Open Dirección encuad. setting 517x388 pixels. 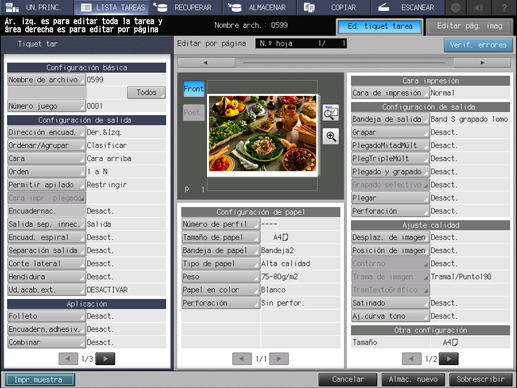(47, 132)
